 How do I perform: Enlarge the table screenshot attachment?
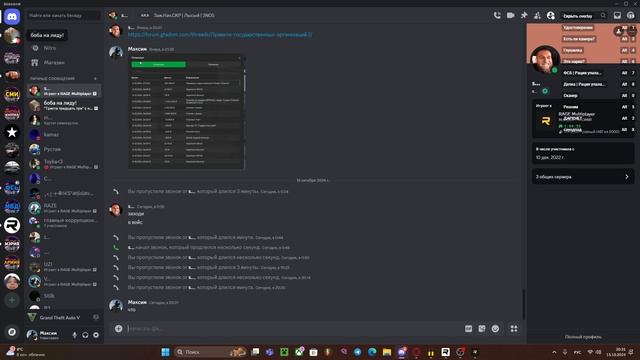point(187,111)
